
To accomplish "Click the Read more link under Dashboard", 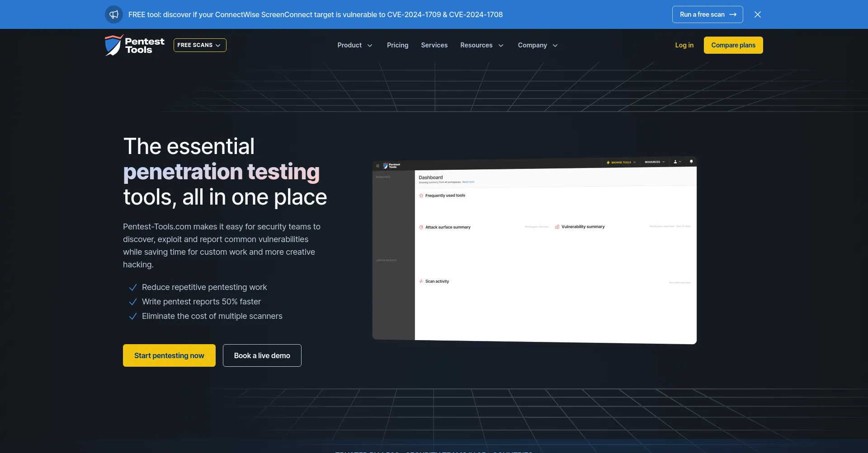I will pos(468,182).
